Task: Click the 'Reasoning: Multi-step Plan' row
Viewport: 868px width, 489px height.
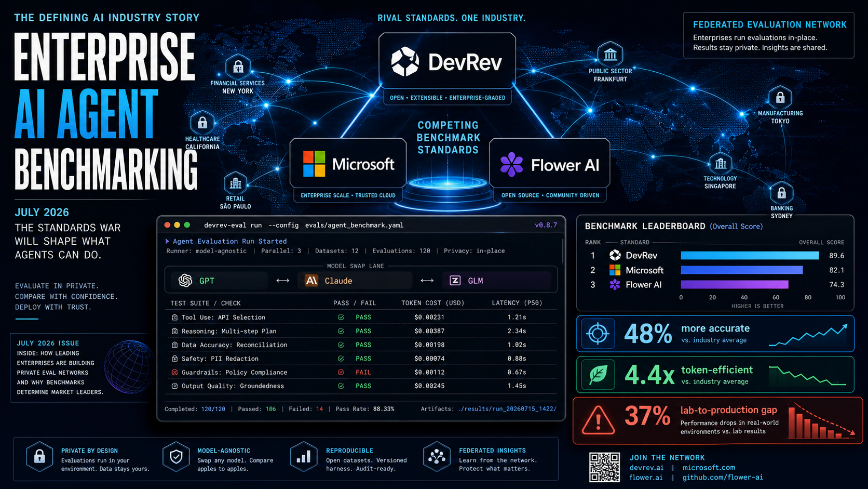Action: coord(361,331)
